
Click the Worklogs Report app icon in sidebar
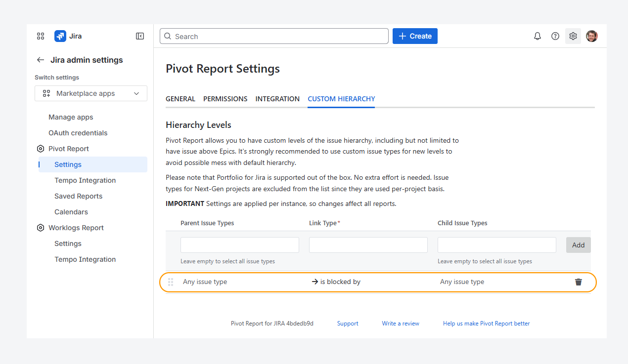click(41, 228)
